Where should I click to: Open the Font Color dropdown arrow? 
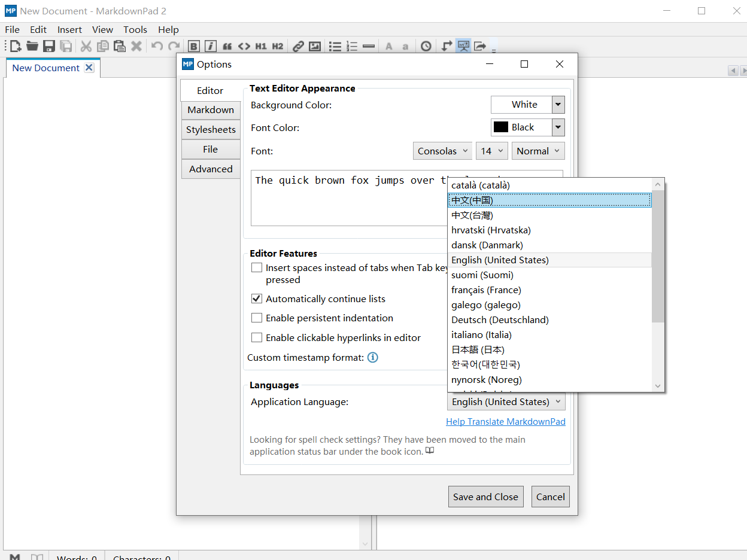pos(558,127)
